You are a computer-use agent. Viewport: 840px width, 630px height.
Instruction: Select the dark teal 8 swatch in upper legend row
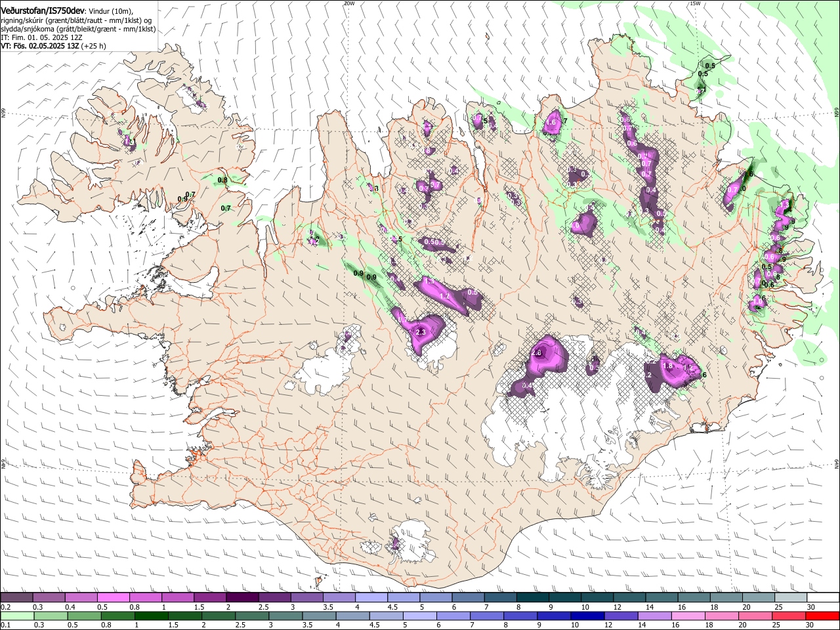coord(533,598)
